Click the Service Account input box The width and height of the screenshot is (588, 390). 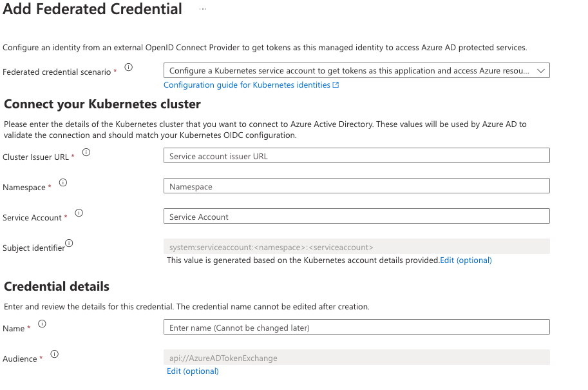(x=356, y=216)
